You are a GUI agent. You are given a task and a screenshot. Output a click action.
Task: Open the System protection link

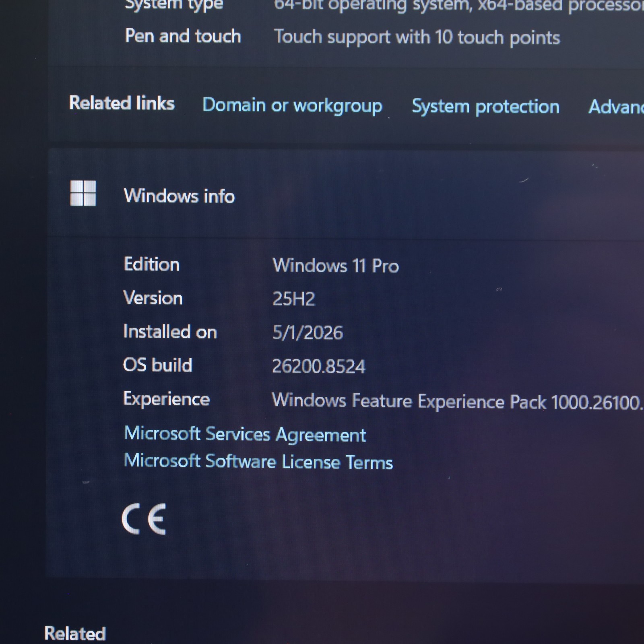pos(486,107)
